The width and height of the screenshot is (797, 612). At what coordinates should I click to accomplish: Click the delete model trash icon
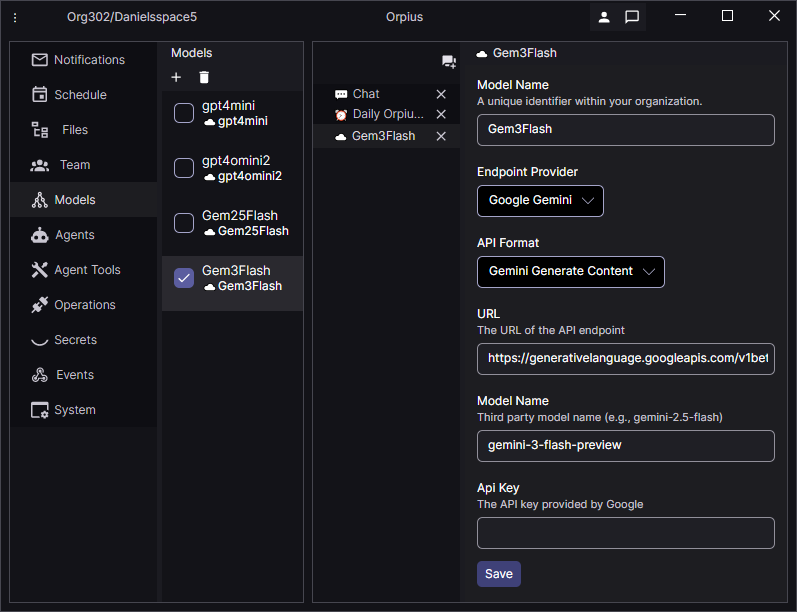pyautogui.click(x=204, y=77)
